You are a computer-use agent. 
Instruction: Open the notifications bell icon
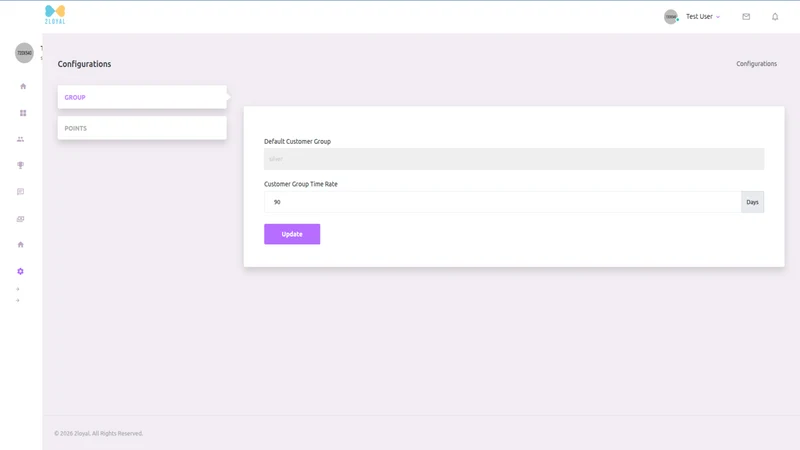[775, 17]
